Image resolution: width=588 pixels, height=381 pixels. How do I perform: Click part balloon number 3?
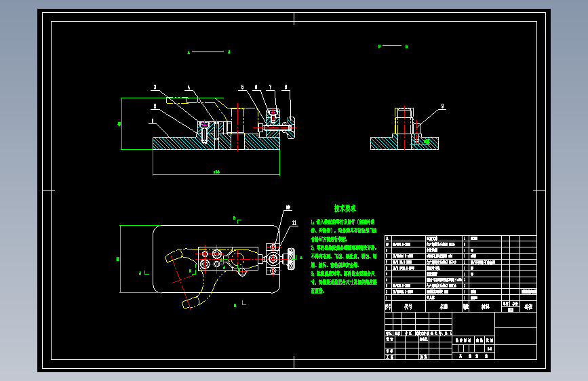(x=155, y=87)
